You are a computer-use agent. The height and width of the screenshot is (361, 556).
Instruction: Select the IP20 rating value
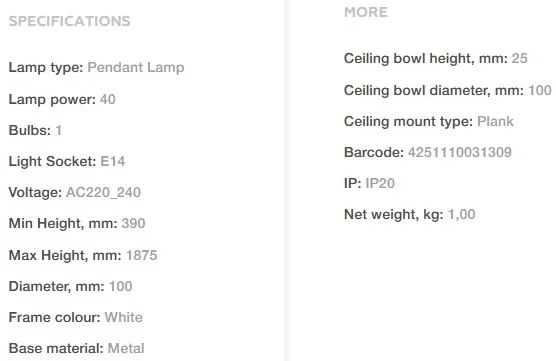coord(380,183)
